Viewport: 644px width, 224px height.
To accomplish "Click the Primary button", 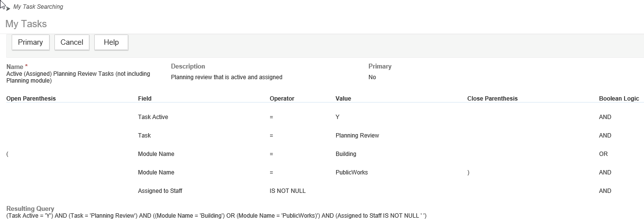I will pyautogui.click(x=31, y=42).
